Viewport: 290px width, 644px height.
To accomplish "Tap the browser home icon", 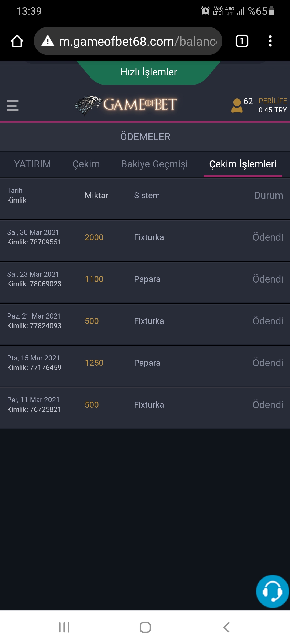I will (17, 41).
